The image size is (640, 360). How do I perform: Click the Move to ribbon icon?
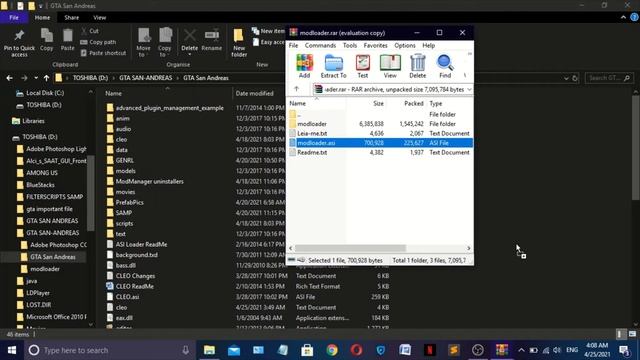click(144, 42)
